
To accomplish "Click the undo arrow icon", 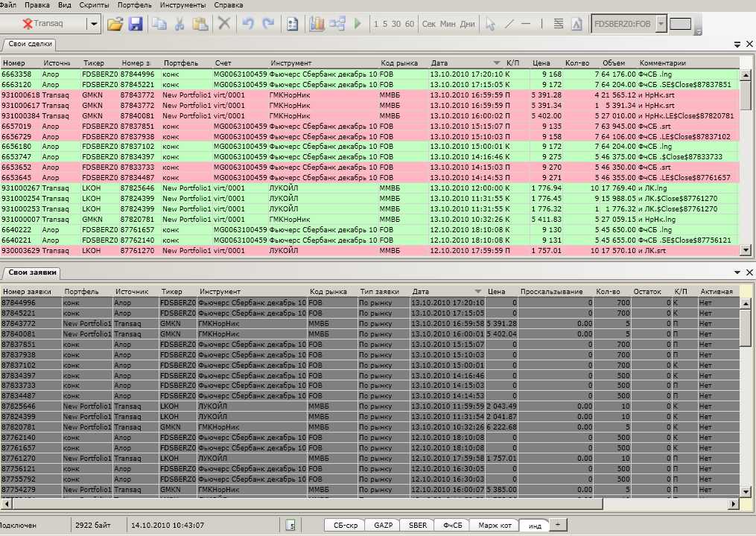I will (248, 23).
